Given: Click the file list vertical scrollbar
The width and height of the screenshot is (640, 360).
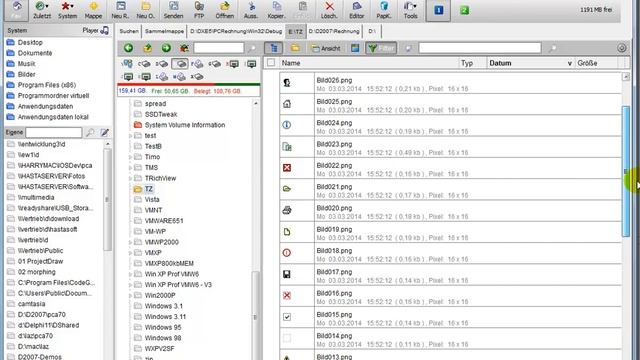Looking at the screenshot, I should click(x=626, y=171).
